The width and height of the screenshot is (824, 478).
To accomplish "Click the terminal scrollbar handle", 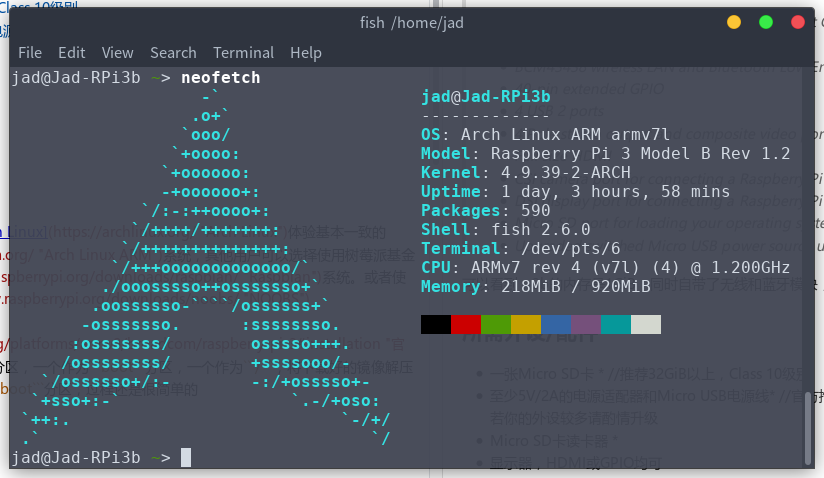I will [x=808, y=428].
